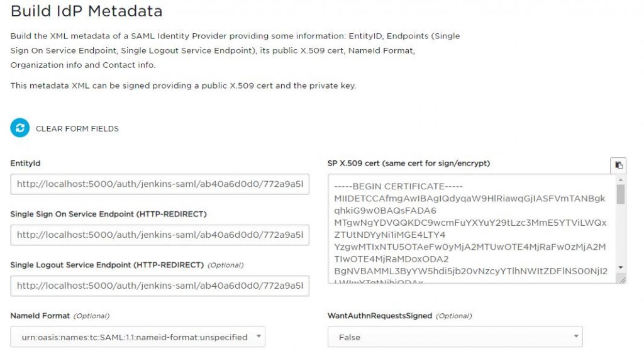Focus the Single Sign On Service Endpoint field
The image size is (644, 351).
click(160, 235)
